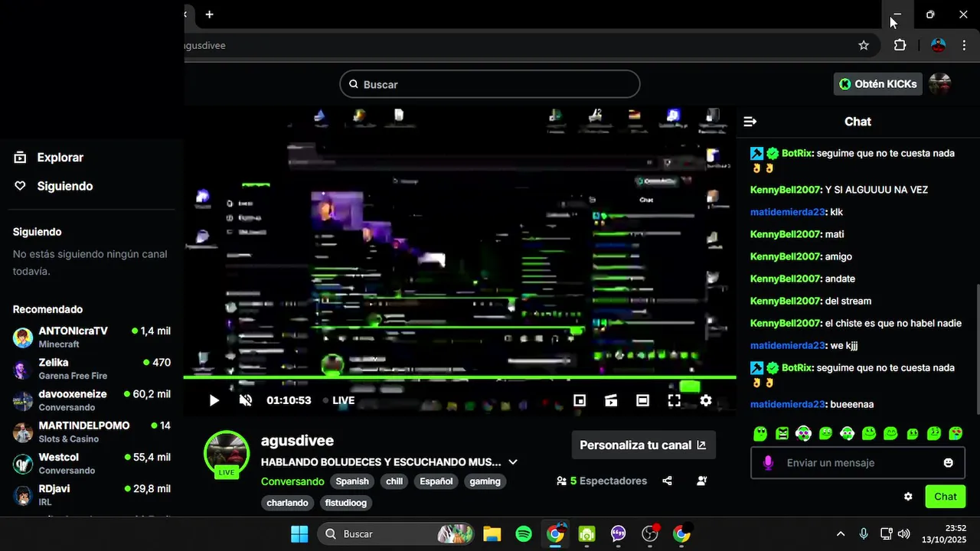Image resolution: width=980 pixels, height=551 pixels.
Task: Bookmark page with star icon
Action: click(864, 45)
